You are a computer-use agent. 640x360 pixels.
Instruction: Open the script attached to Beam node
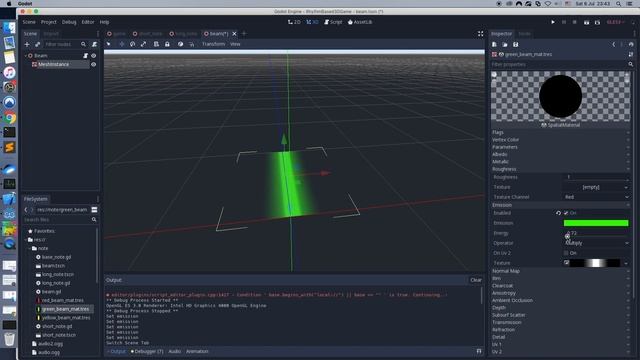click(x=86, y=56)
